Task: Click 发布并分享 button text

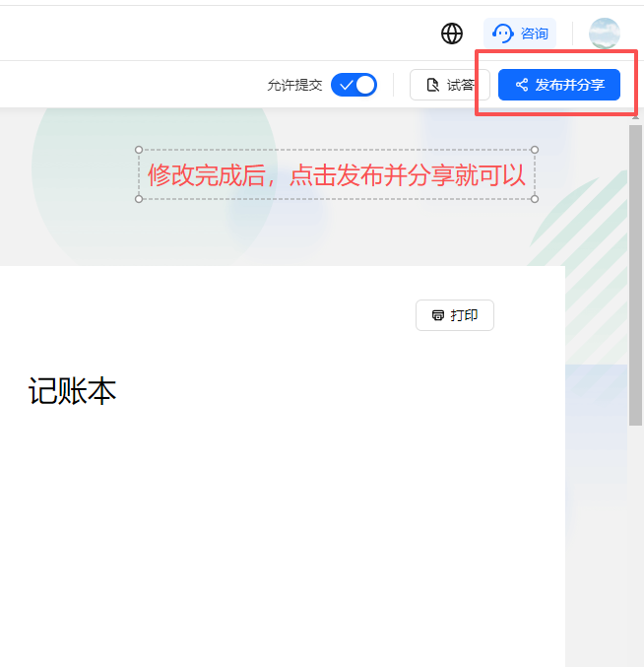Action: pos(569,86)
